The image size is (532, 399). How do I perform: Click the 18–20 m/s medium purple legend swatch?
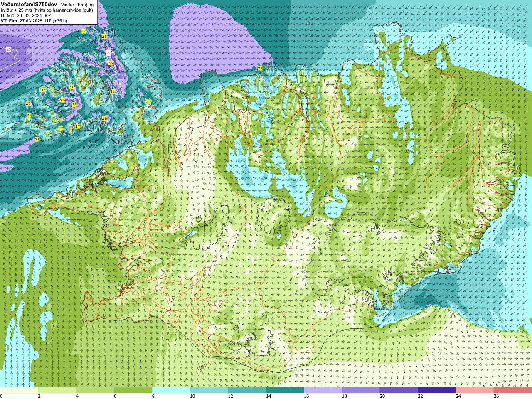[361, 390]
